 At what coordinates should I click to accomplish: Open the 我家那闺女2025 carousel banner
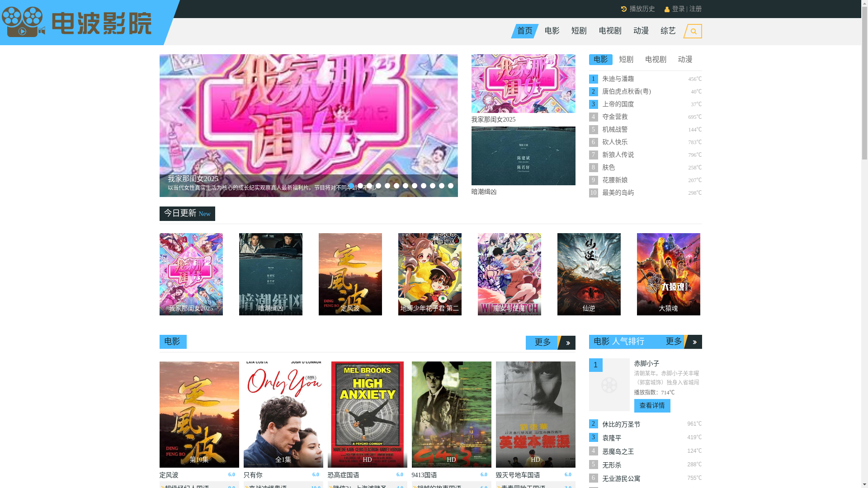[308, 125]
